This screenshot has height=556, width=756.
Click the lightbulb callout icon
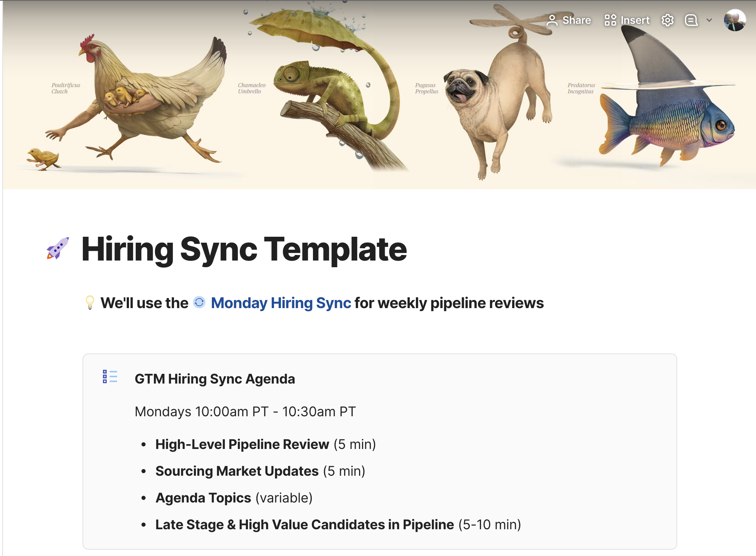(90, 303)
